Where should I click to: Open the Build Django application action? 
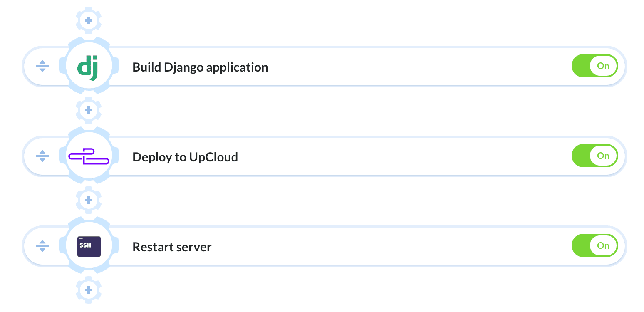(x=200, y=67)
